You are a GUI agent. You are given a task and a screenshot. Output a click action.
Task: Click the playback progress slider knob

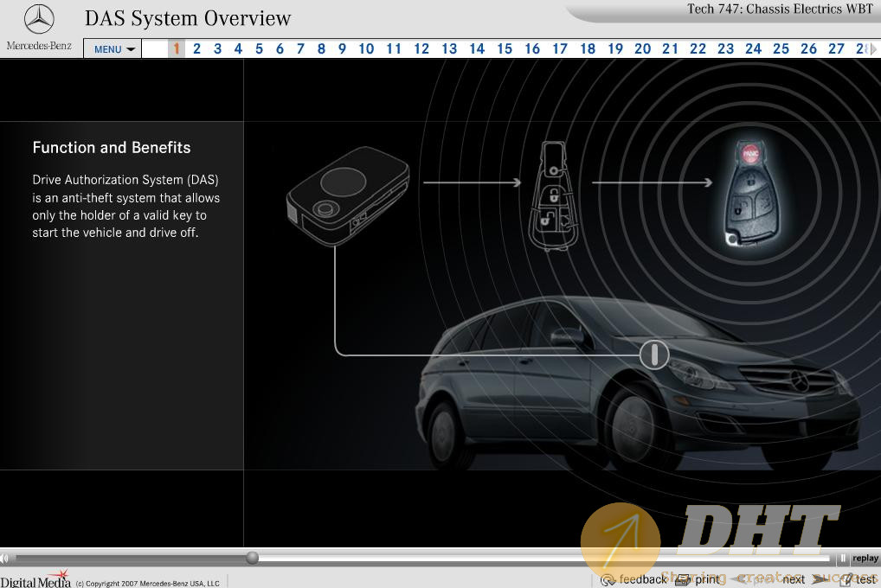[253, 558]
